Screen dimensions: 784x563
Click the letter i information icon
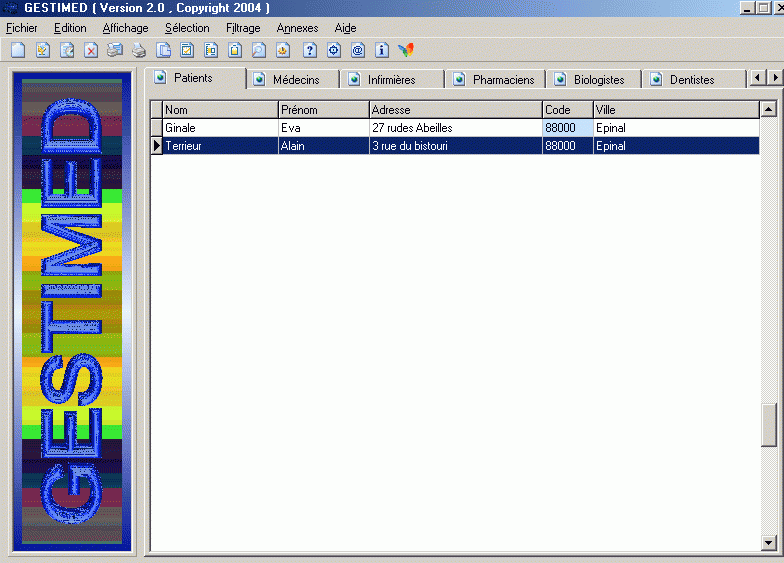382,50
